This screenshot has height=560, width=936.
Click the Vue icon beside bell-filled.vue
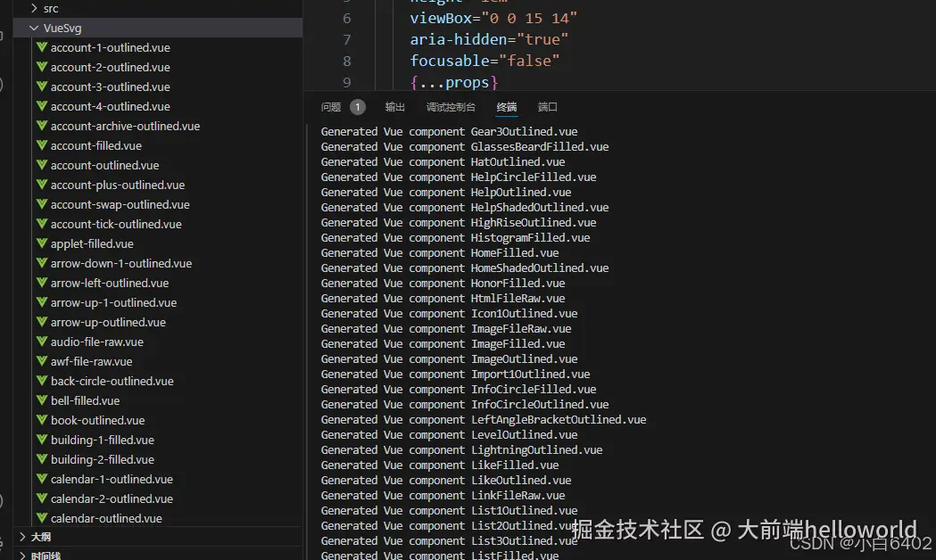(x=42, y=400)
